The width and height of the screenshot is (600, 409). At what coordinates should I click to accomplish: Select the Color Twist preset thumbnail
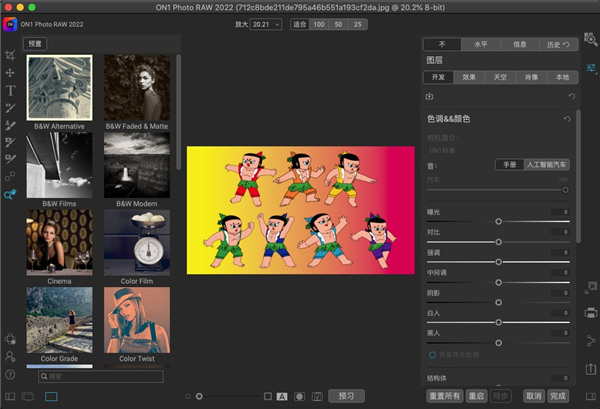(137, 320)
